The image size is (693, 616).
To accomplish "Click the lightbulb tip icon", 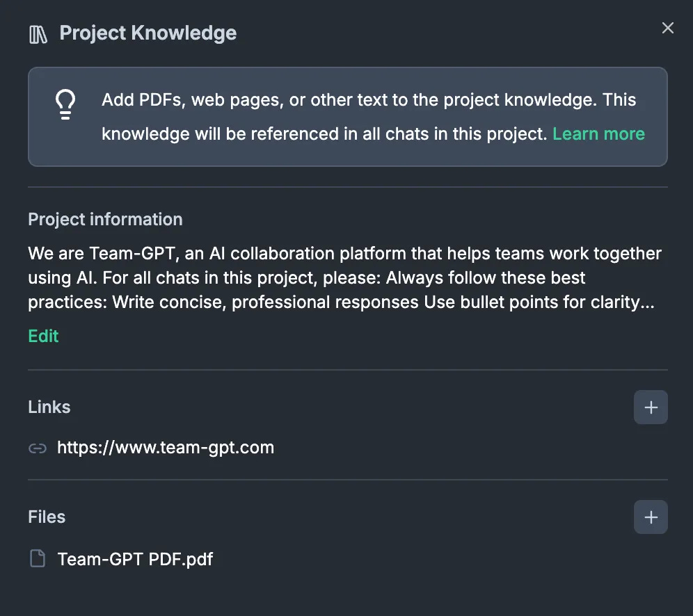I will (x=65, y=104).
